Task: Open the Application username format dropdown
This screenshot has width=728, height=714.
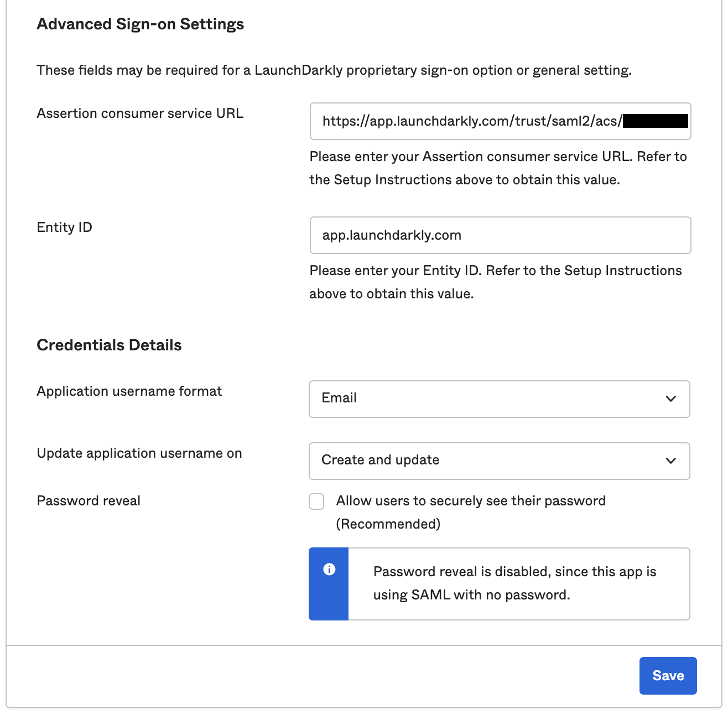Action: pos(498,399)
